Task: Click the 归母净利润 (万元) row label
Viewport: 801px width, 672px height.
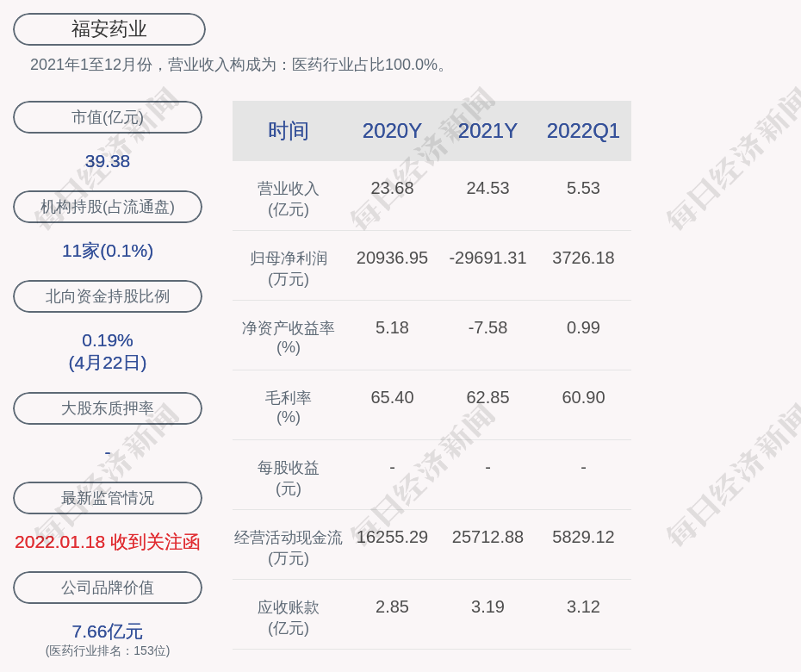Action: pos(289,269)
